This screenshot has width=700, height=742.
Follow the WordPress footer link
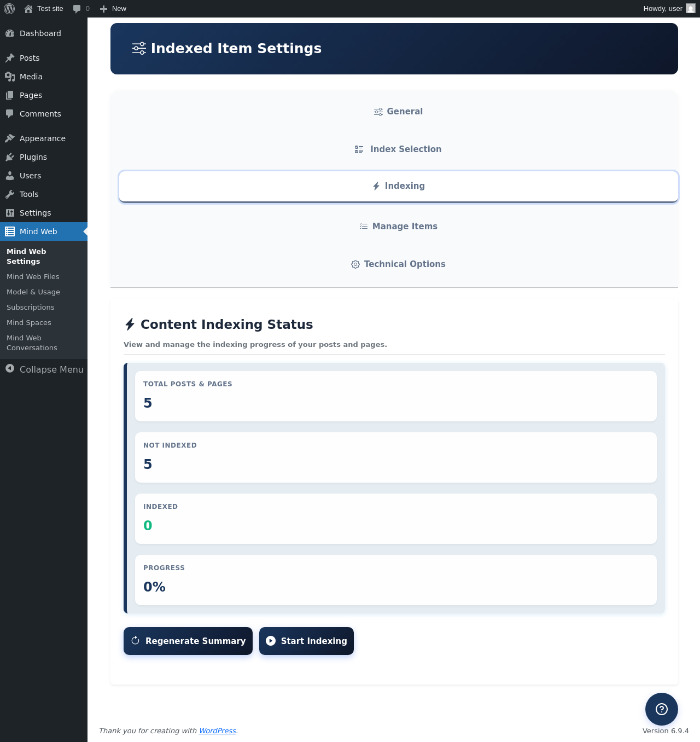click(217, 731)
